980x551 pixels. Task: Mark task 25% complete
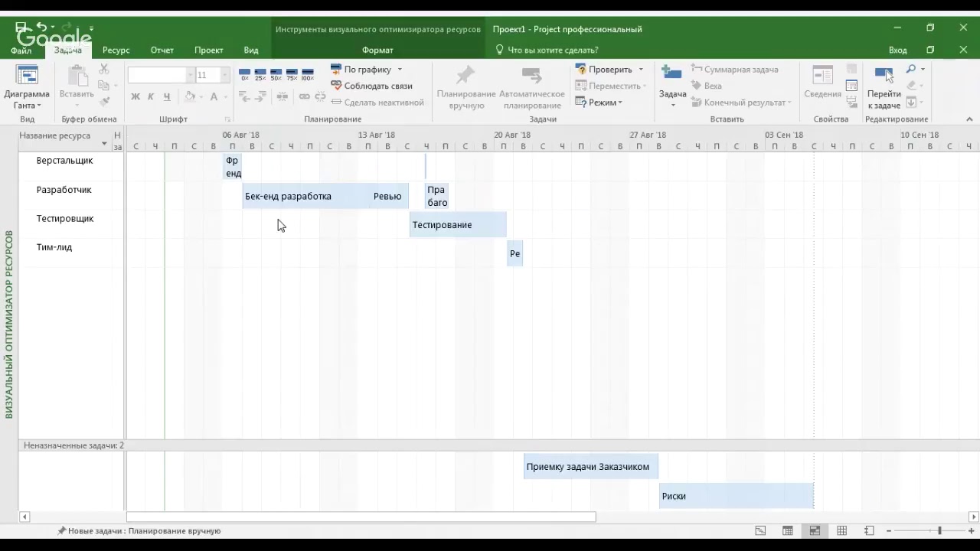coord(260,75)
